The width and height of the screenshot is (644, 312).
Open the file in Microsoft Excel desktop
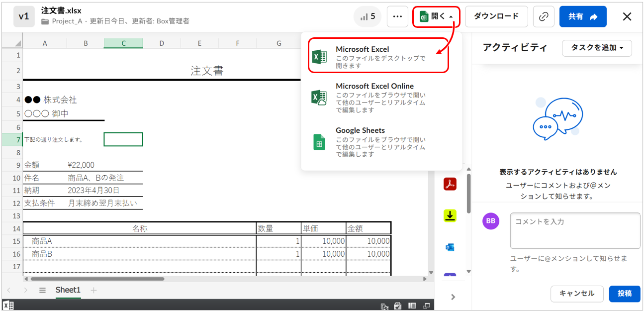click(378, 55)
